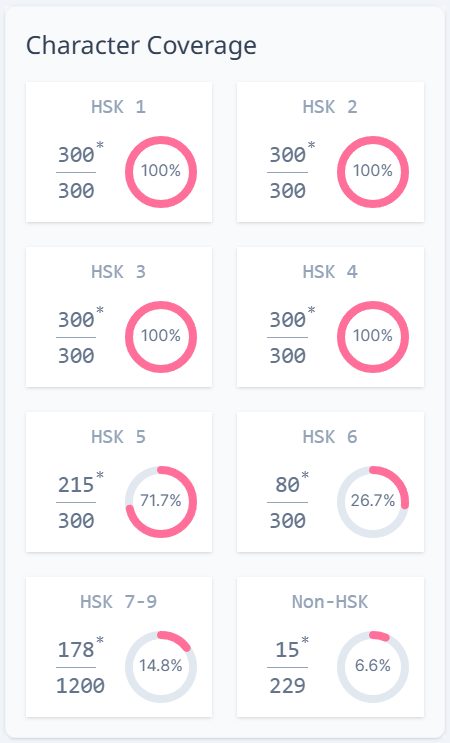
Task: Click the HSK 4 100% progress ring
Action: [x=373, y=336]
